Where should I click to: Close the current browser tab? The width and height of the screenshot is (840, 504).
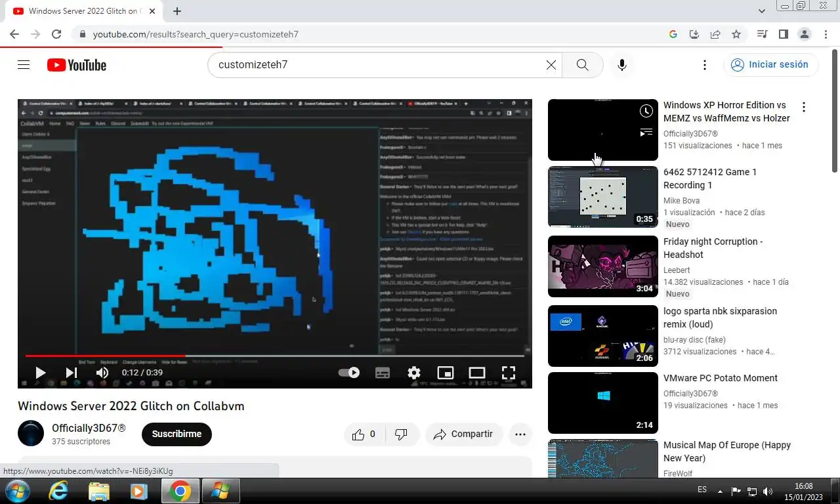coord(152,11)
